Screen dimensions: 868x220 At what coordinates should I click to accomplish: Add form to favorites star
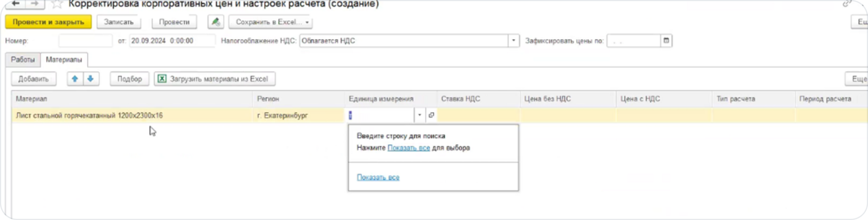pyautogui.click(x=57, y=4)
